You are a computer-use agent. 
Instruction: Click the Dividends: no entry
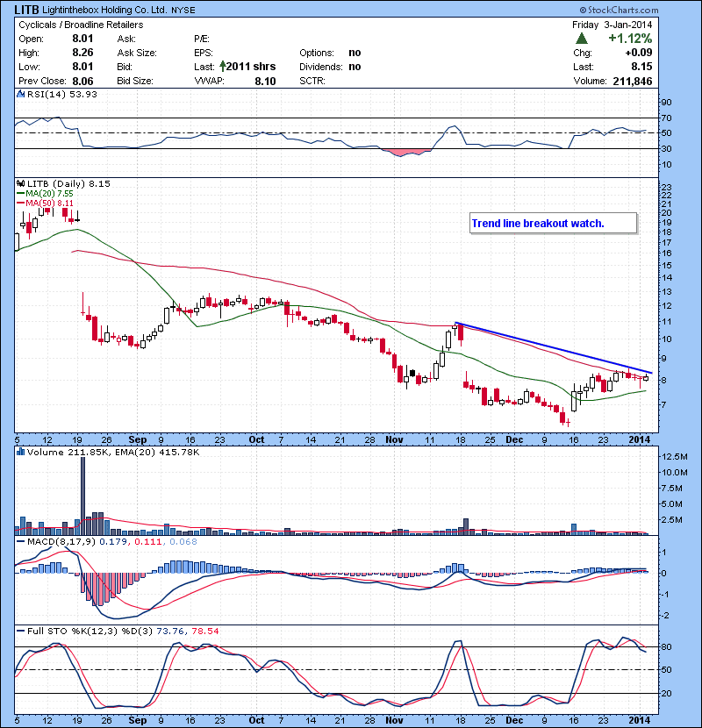click(330, 67)
